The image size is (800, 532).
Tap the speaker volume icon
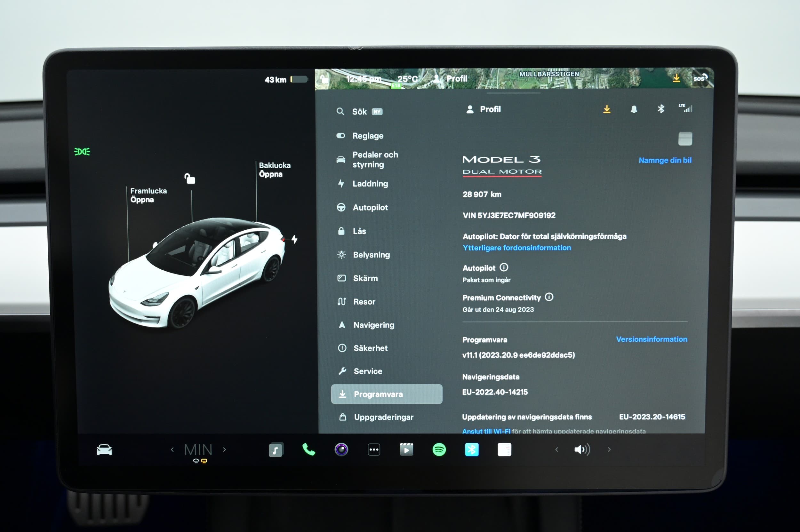[582, 449]
